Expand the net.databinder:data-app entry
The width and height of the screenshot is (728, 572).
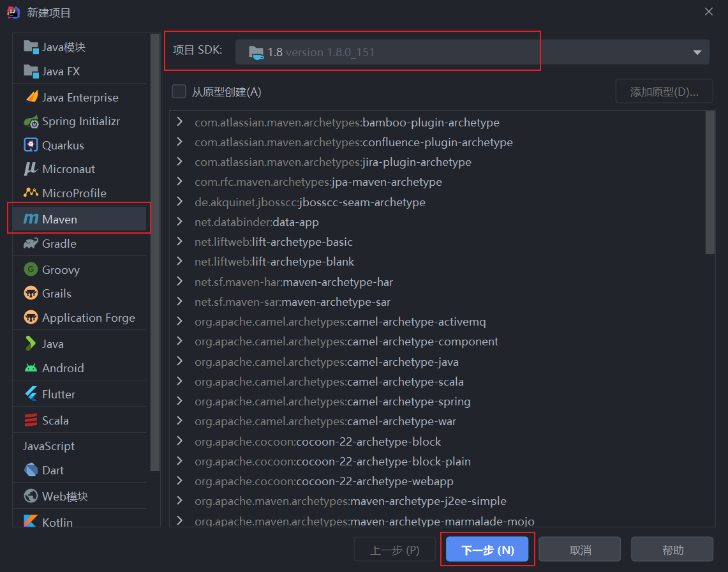point(180,222)
